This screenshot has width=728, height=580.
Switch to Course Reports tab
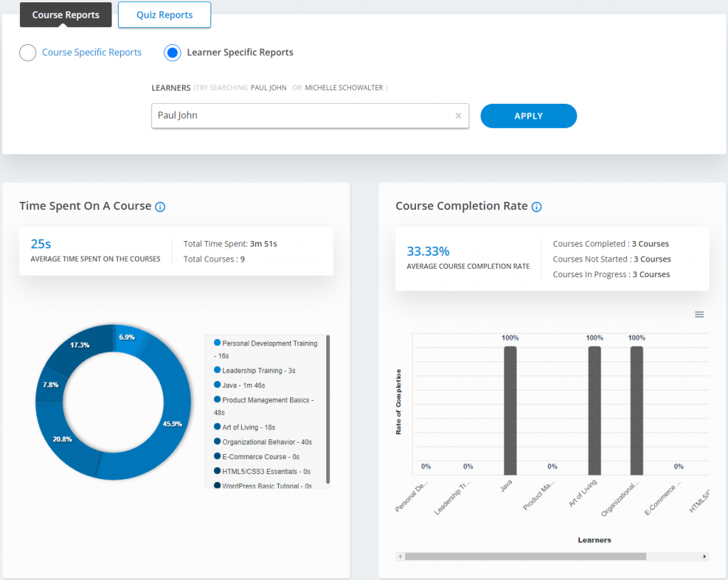pos(65,15)
